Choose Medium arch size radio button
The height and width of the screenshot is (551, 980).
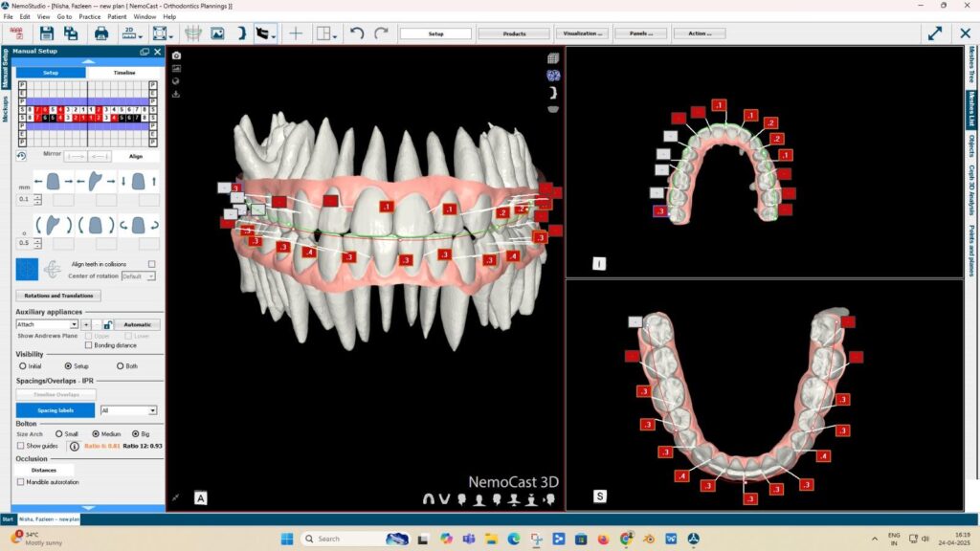(x=96, y=433)
